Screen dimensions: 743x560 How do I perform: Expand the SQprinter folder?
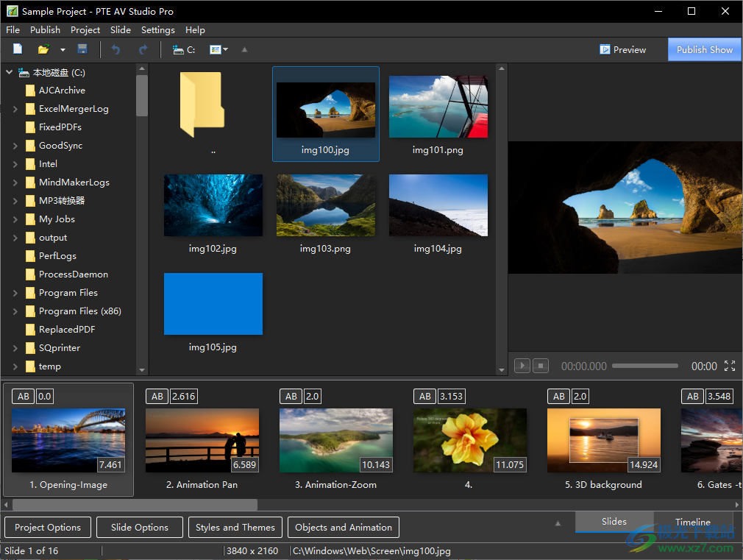[x=15, y=348]
